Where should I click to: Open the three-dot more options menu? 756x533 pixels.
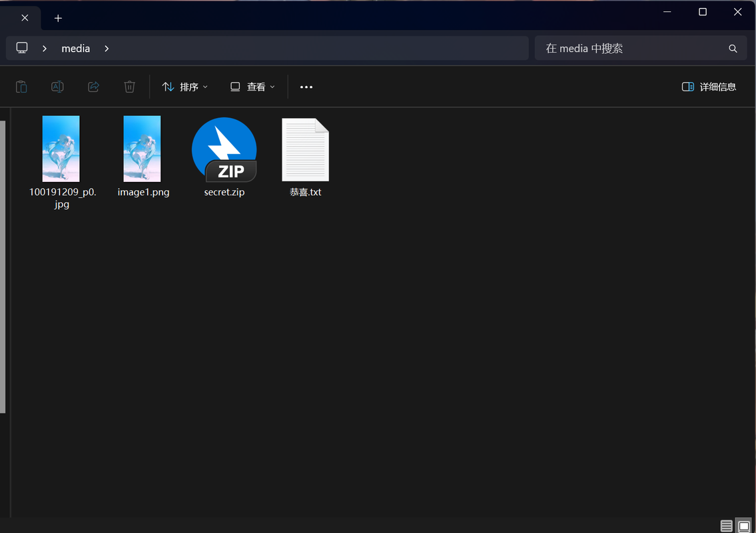tap(306, 87)
